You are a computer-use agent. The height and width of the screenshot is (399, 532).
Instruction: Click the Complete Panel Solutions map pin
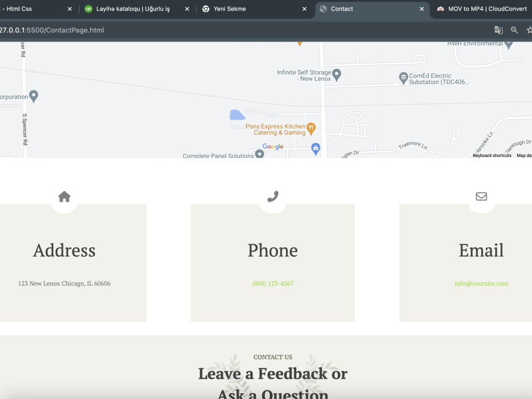[x=260, y=154]
